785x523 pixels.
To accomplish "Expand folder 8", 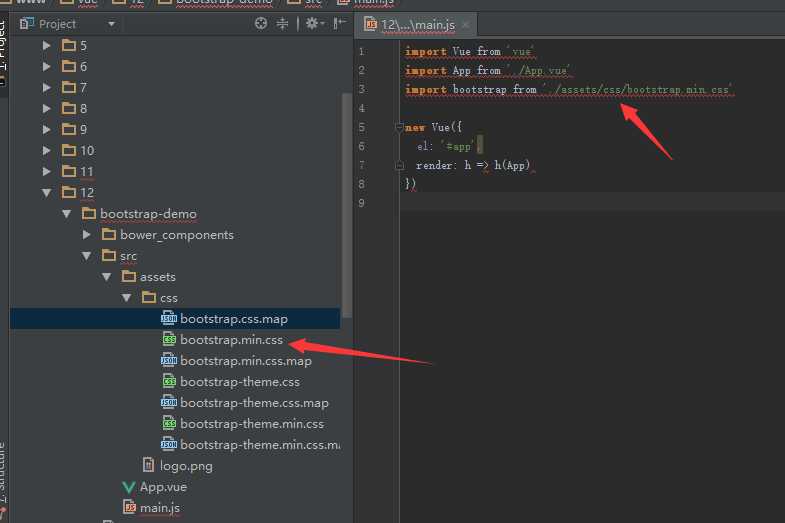I will [47, 109].
